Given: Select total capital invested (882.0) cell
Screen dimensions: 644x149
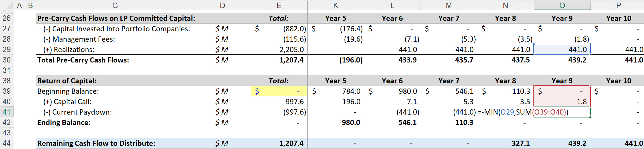Looking at the screenshot, I should [279, 29].
